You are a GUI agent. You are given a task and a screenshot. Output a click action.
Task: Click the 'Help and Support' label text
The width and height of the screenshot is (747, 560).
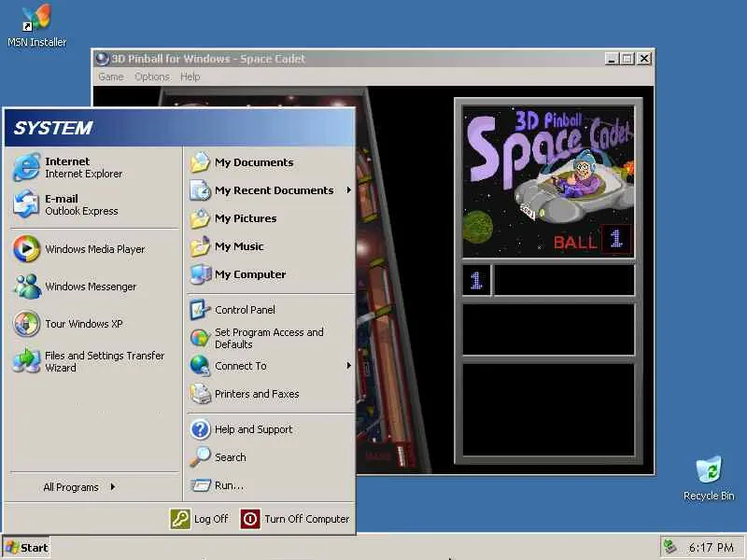coord(253,429)
